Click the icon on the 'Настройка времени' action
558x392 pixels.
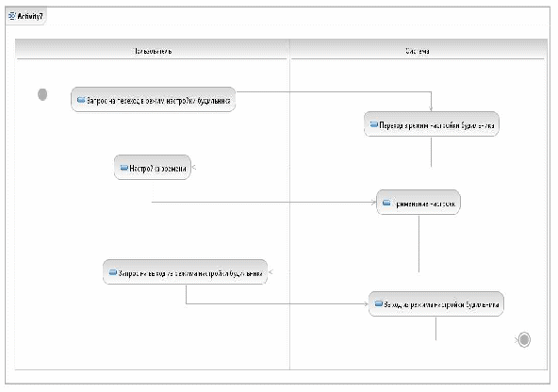pos(123,168)
